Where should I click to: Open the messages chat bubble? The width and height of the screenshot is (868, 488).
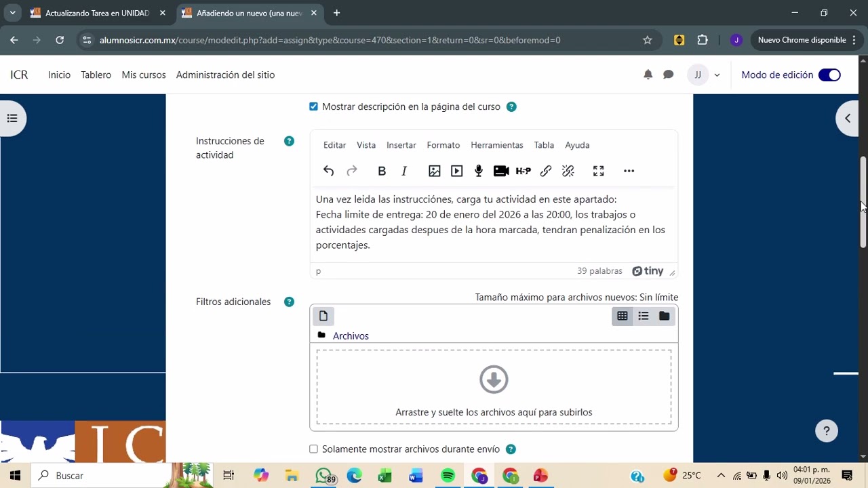click(x=669, y=75)
